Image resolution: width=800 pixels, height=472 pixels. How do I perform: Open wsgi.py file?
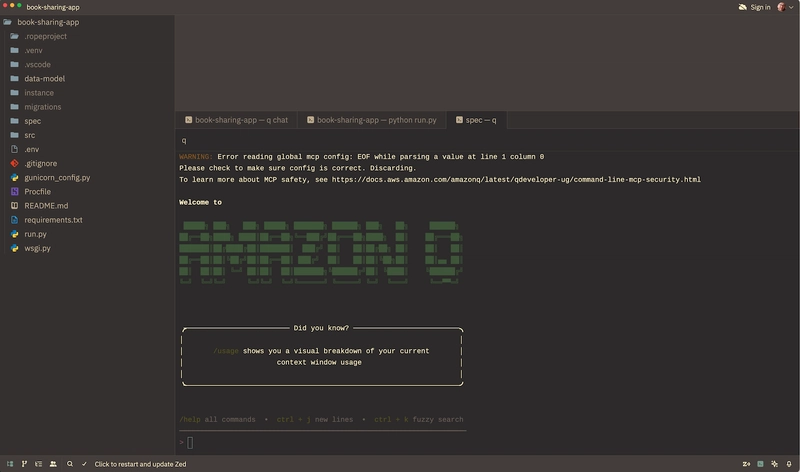click(37, 248)
